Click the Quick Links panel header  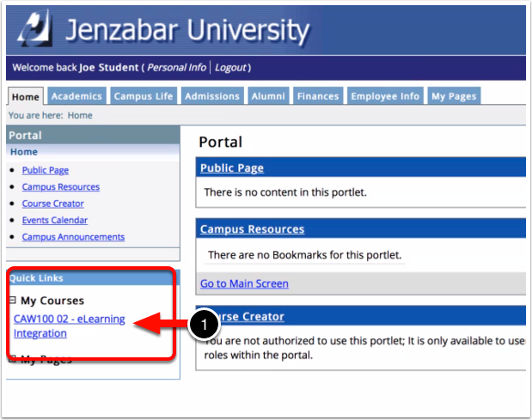(x=92, y=278)
